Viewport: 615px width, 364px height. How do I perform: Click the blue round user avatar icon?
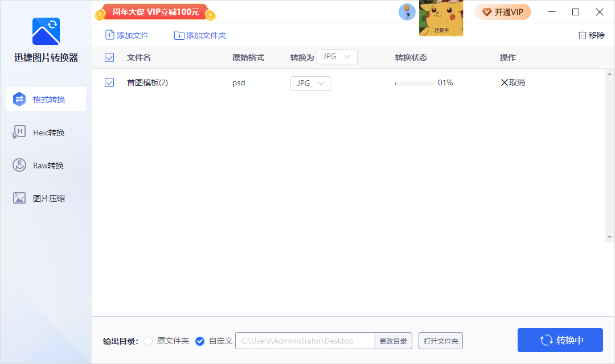click(407, 12)
